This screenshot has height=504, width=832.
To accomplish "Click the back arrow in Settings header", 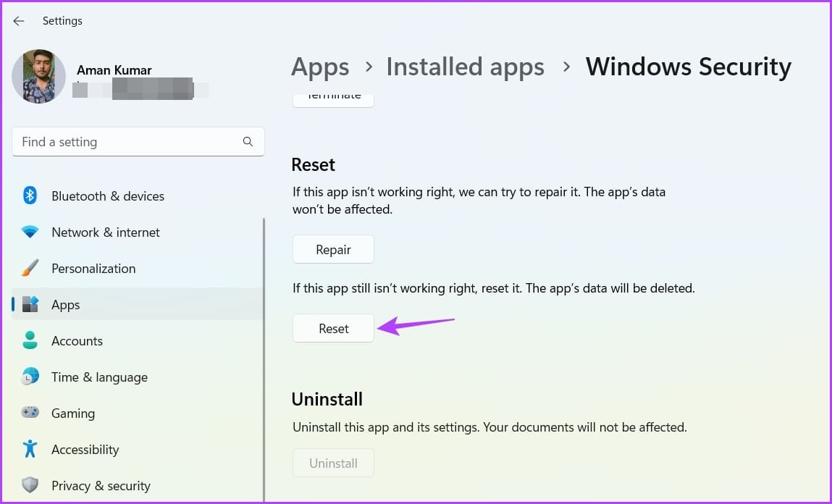I will 19,21.
